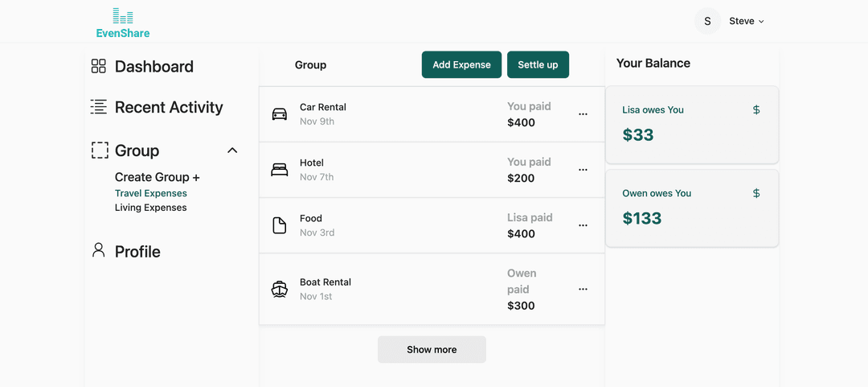Viewport: 868px width, 387px height.
Task: Open the three-dot menu for Car Rental
Action: point(583,114)
